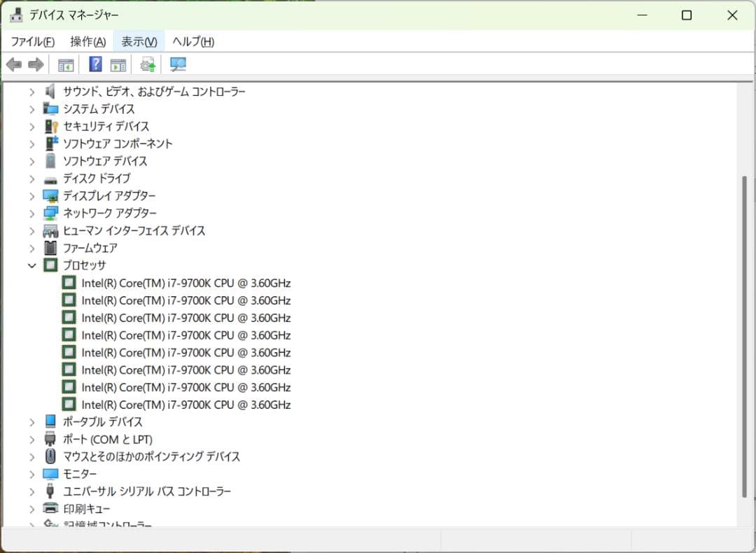Collapse the プロセッサ tree
Screen dimensions: 756x553
[x=31, y=265]
